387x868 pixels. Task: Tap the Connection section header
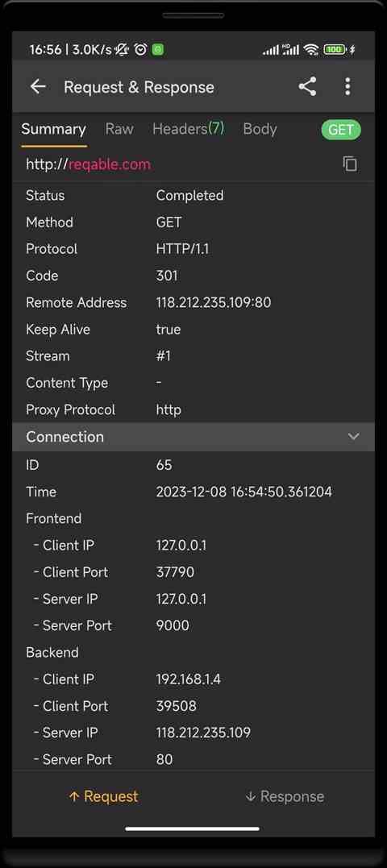coord(193,437)
